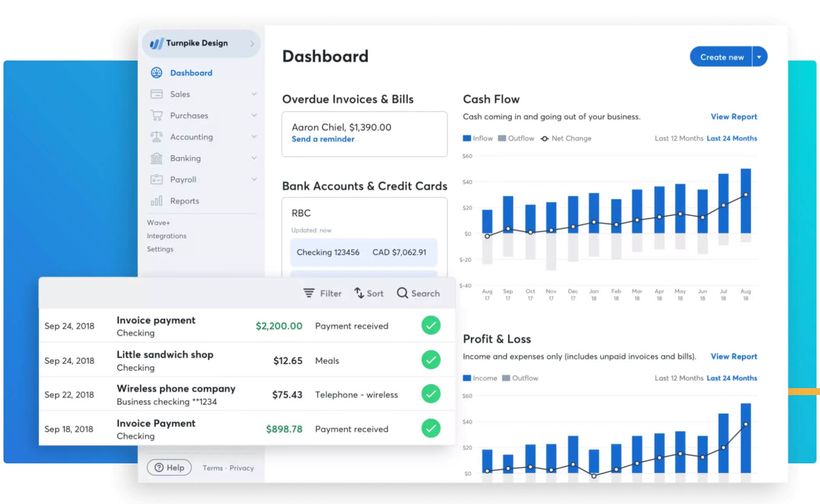Open Settings from the sidebar

point(160,249)
